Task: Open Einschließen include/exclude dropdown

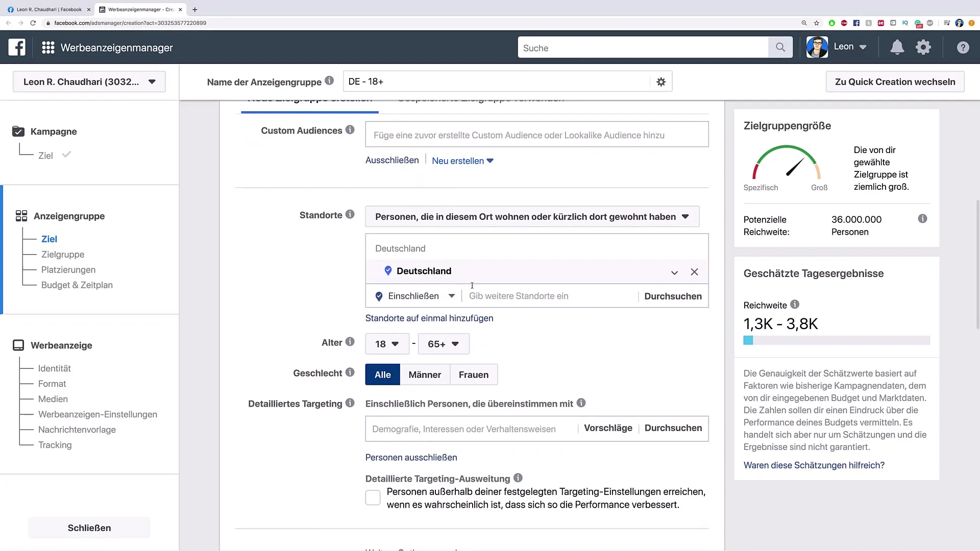Action: click(x=415, y=296)
